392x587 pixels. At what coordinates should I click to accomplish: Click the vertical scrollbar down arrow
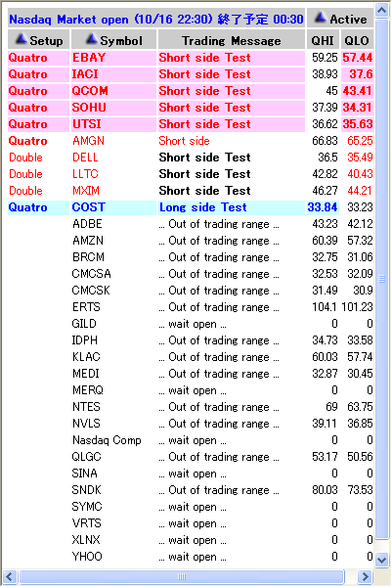click(x=382, y=560)
